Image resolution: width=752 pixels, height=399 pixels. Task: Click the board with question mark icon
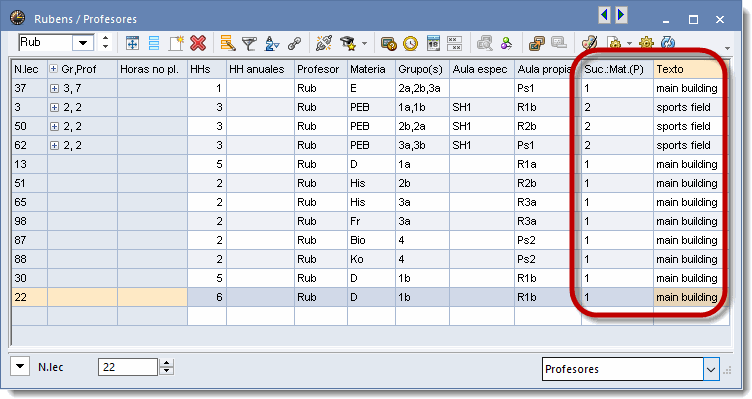pyautogui.click(x=388, y=44)
